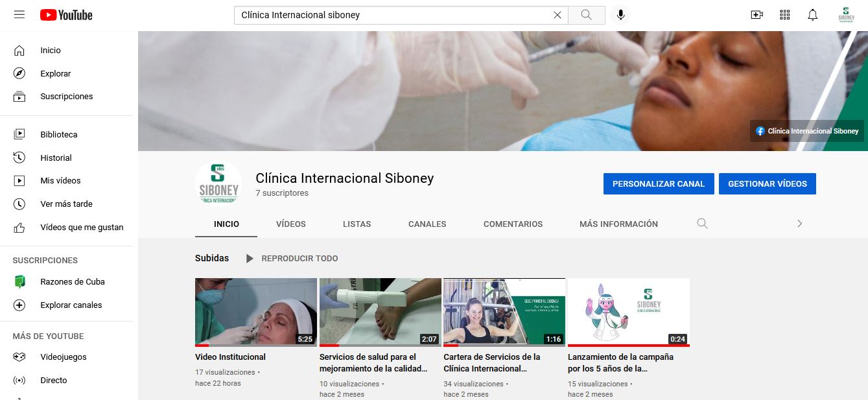Activate voice search microphone
The image size is (868, 400).
[x=620, y=15]
